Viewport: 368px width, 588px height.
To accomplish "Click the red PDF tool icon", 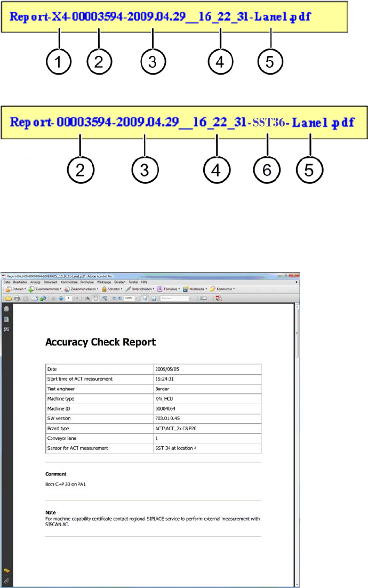I will (219, 299).
